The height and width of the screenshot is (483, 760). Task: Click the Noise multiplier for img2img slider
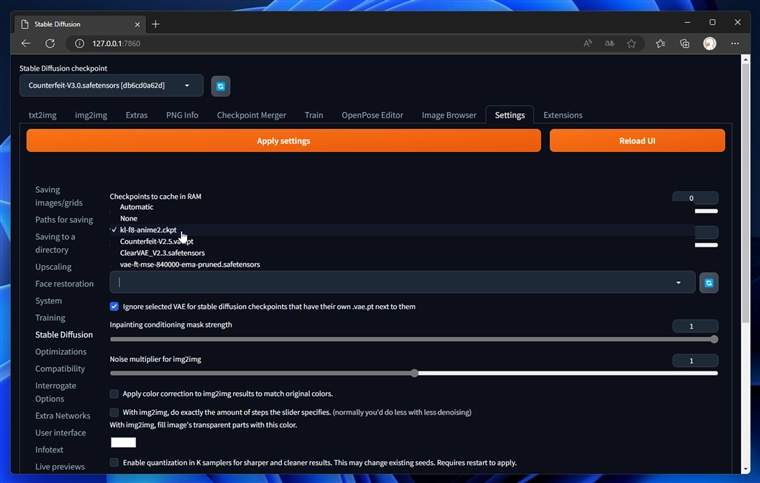[414, 374]
